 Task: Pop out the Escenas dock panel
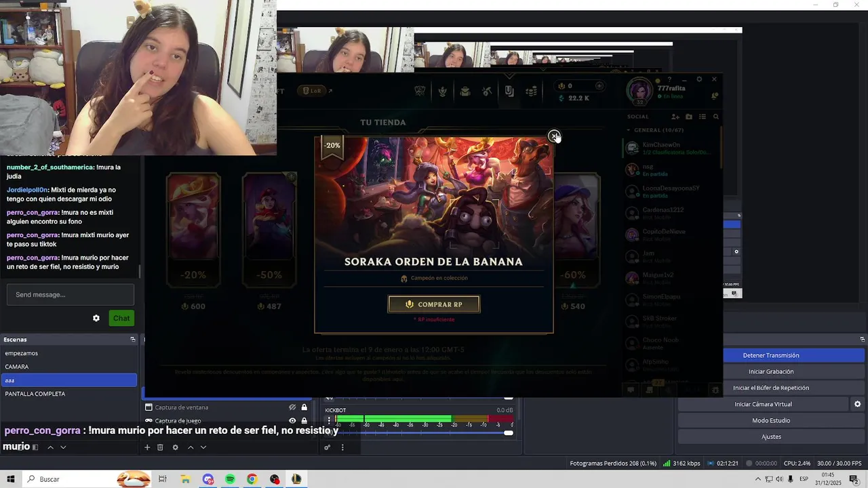(x=133, y=340)
